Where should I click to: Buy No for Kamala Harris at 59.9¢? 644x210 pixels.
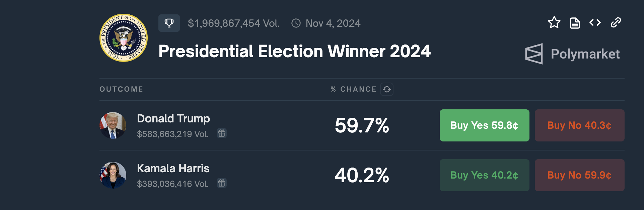point(579,175)
